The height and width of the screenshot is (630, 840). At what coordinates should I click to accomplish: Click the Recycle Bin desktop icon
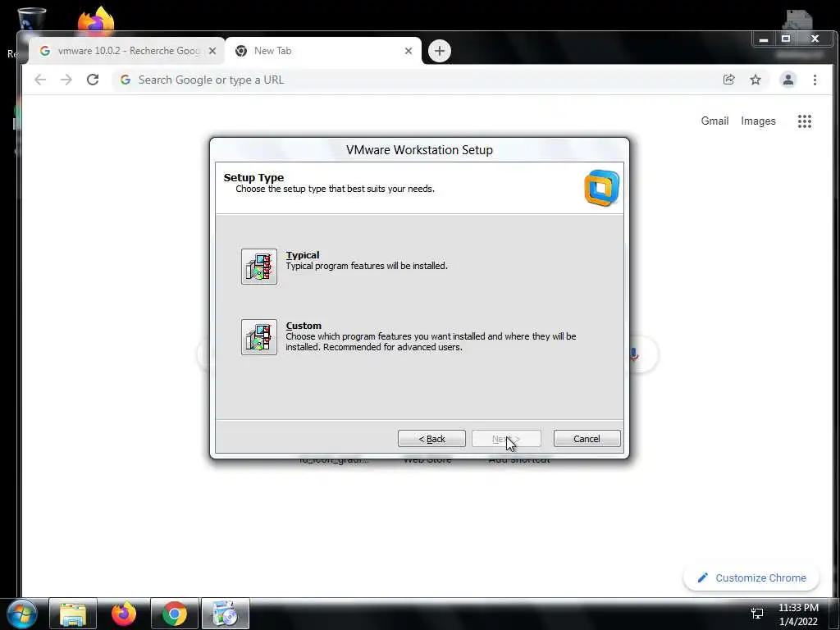pyautogui.click(x=31, y=19)
